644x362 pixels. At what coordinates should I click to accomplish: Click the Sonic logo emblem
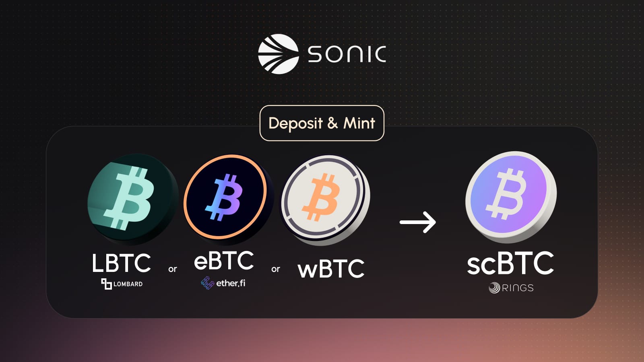(279, 54)
